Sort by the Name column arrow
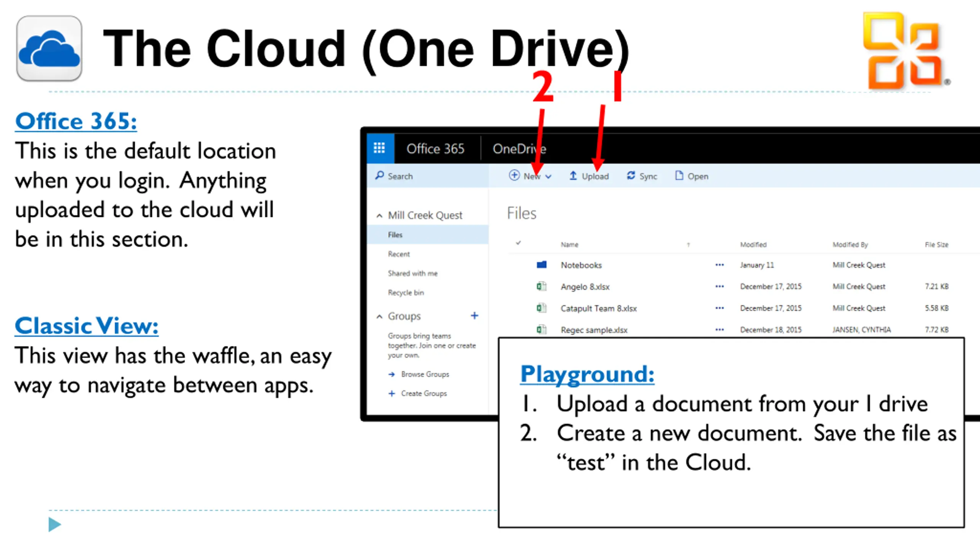The image size is (980, 551). click(x=688, y=245)
